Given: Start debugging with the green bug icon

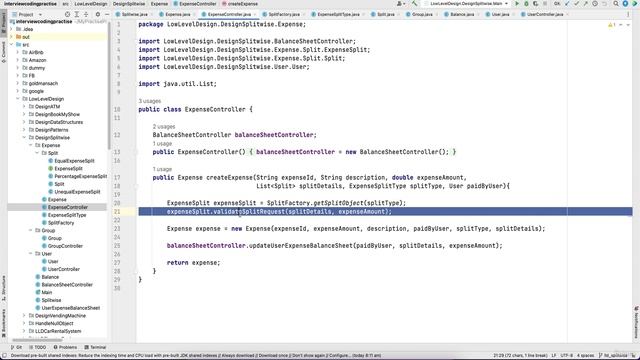Looking at the screenshot, I should pos(526,3).
